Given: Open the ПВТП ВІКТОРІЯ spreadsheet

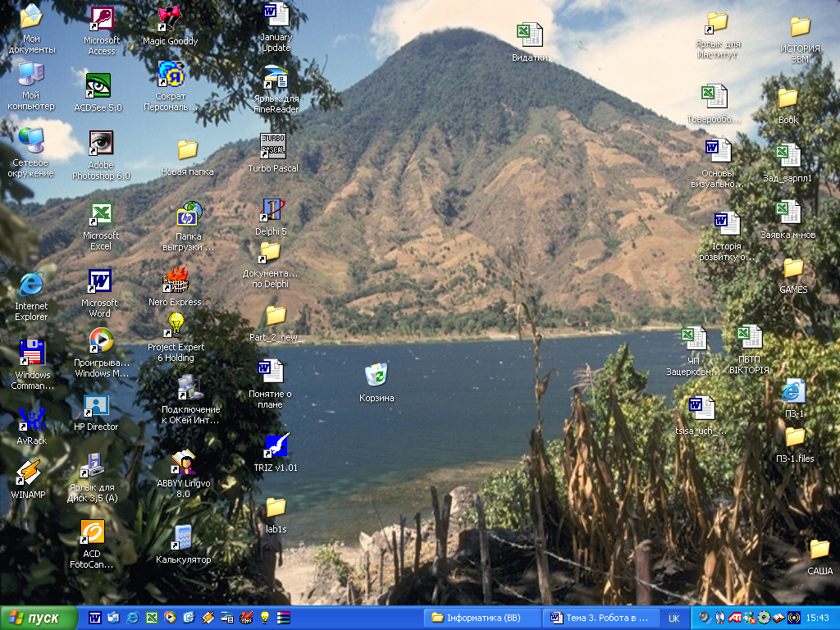Looking at the screenshot, I should coord(749,337).
